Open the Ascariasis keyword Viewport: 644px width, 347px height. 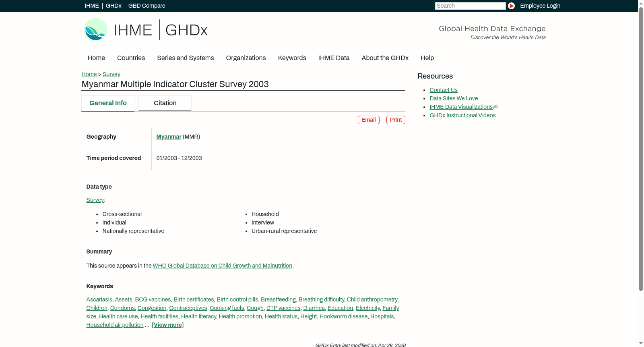click(x=99, y=299)
